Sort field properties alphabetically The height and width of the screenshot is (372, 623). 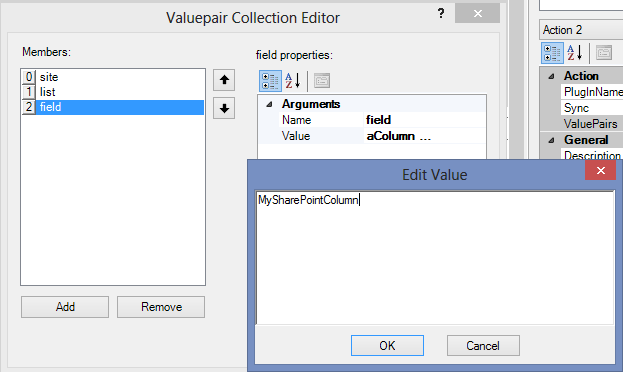point(293,81)
